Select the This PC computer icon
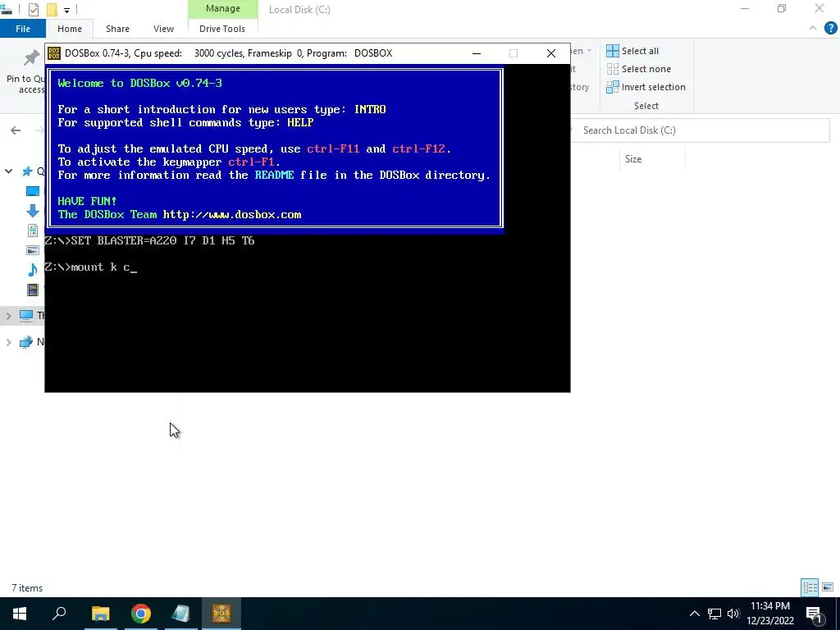This screenshot has height=630, width=840. [26, 315]
